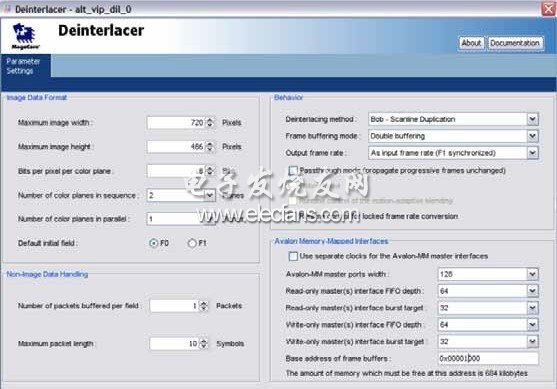Click the Number of packets buffered spinner
557x389 pixels.
[x=204, y=306]
